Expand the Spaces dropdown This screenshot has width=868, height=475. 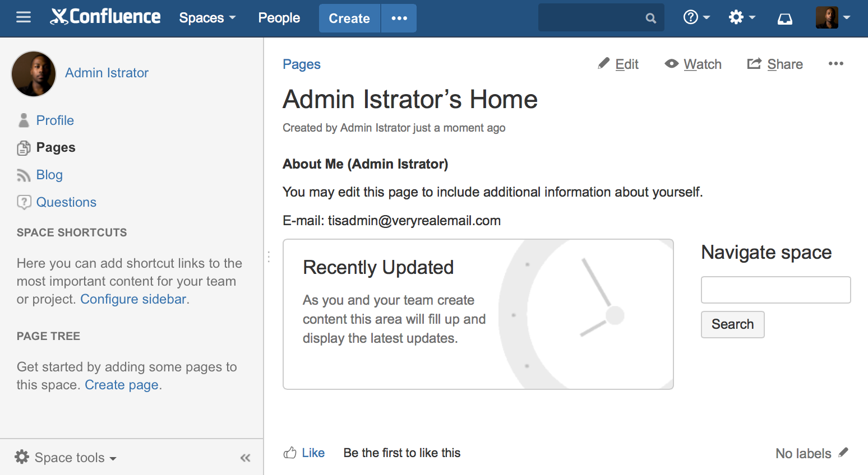point(207,18)
